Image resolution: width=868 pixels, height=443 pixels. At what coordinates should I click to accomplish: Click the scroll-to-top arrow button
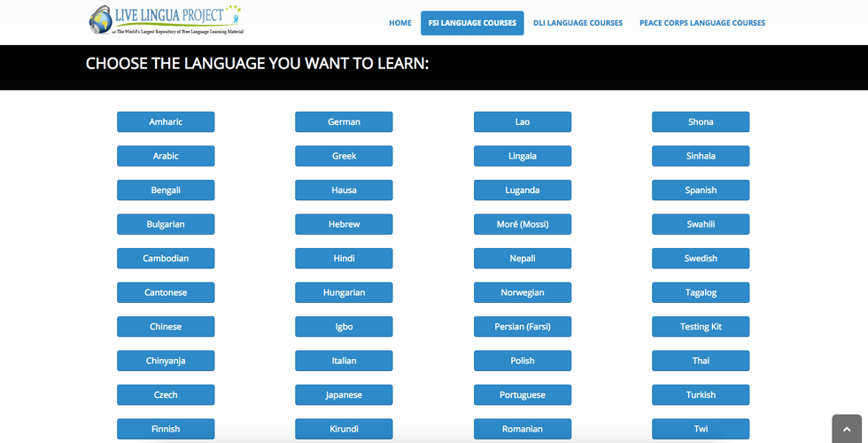(847, 428)
